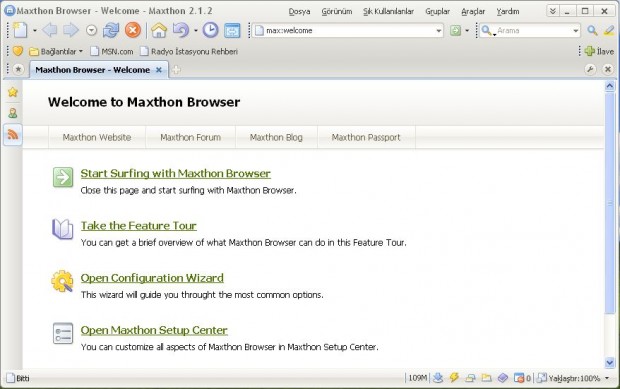Click the lightning bolt status bar icon
Screen dimensions: 620x389
click(x=454, y=378)
